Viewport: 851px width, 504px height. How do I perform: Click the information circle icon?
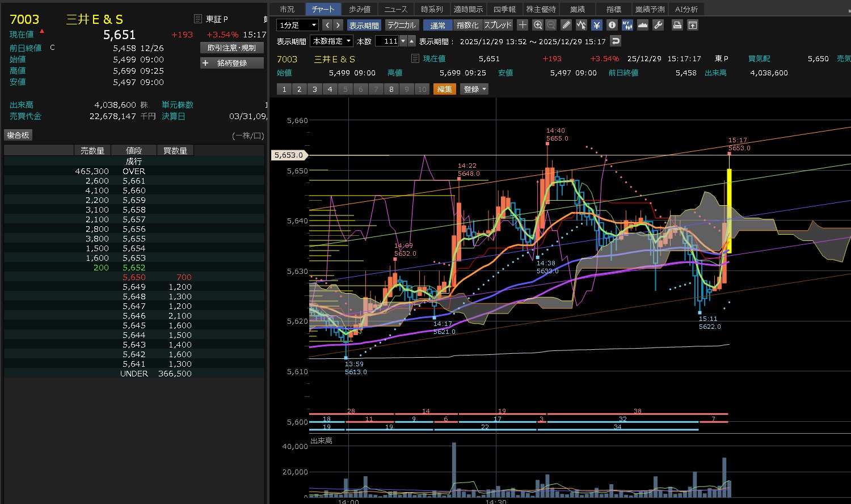612,25
